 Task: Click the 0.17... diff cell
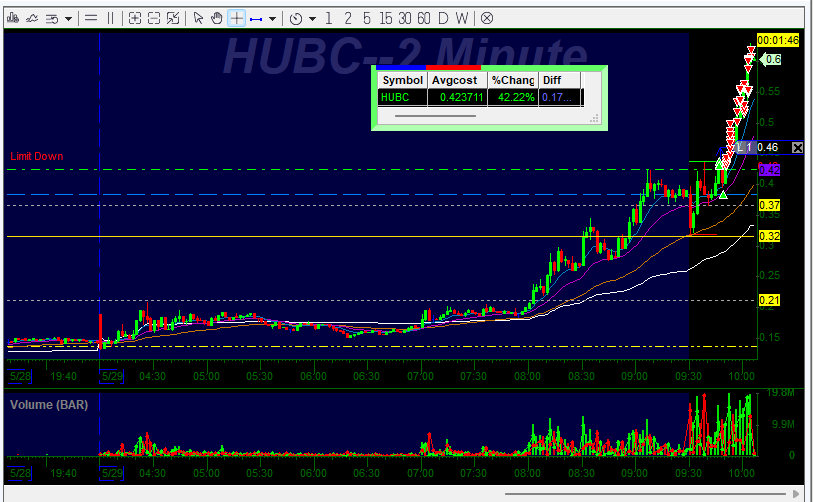[559, 97]
